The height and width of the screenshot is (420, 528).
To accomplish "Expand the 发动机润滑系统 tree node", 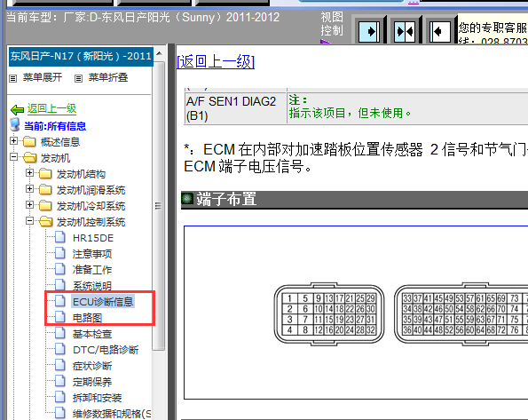I will (29, 189).
